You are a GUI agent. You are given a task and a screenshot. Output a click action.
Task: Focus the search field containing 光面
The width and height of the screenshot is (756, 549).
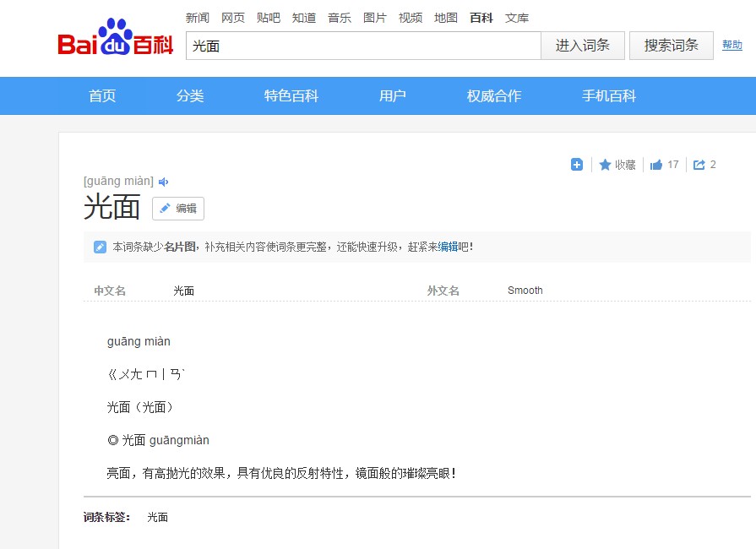click(x=363, y=46)
